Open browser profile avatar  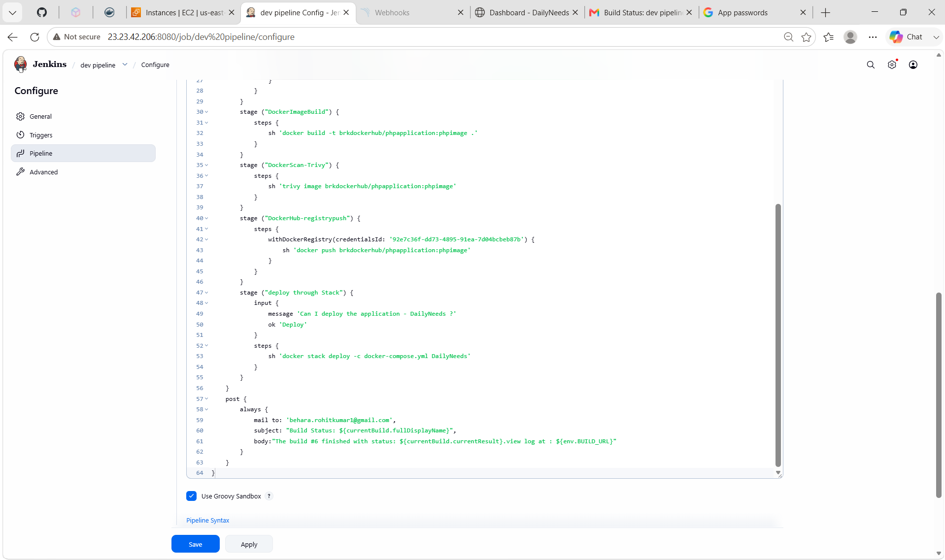[x=850, y=37]
